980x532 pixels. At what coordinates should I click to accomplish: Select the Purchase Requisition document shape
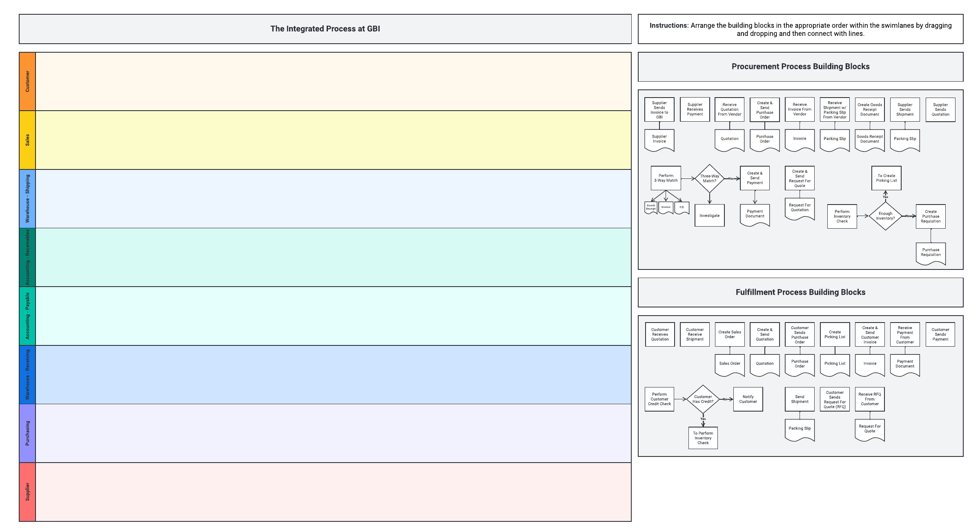pyautogui.click(x=931, y=253)
